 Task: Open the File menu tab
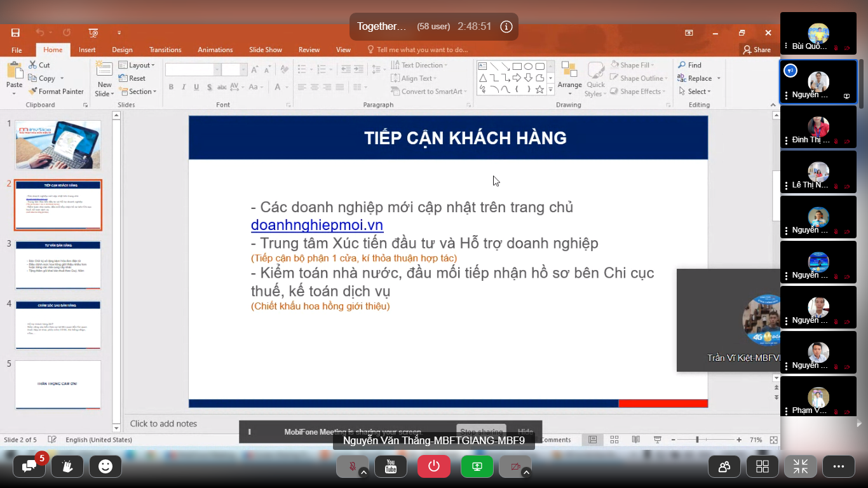(x=17, y=50)
